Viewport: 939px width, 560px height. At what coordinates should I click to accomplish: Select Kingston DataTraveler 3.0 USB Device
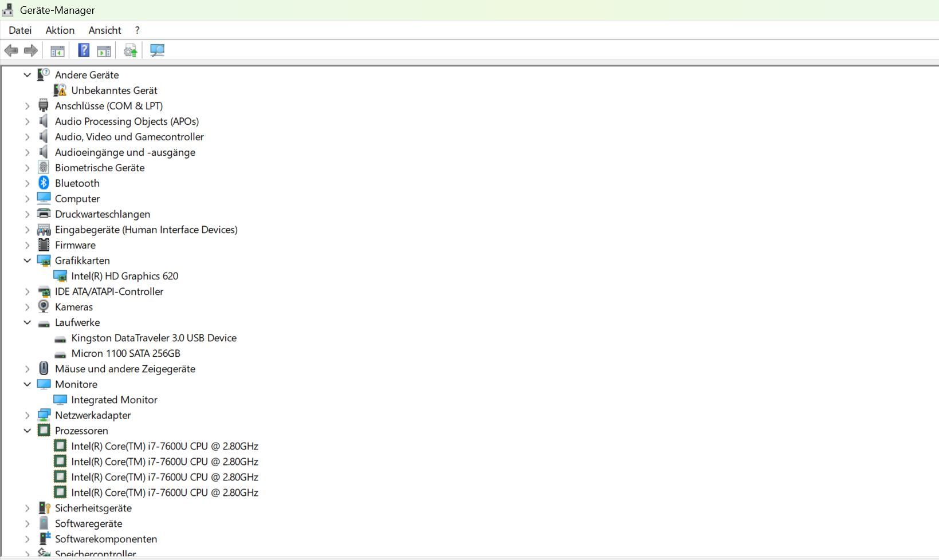pos(154,338)
